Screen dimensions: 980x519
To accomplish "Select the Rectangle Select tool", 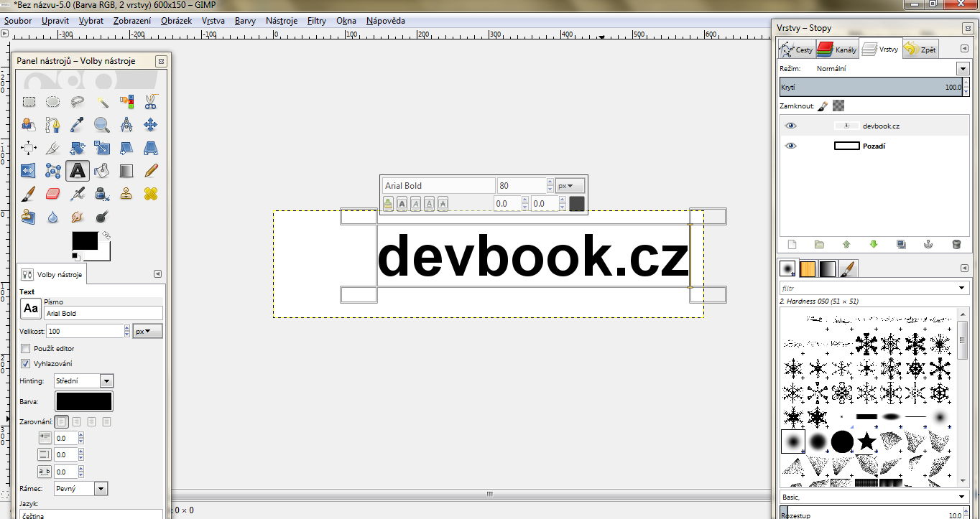I will coord(29,102).
